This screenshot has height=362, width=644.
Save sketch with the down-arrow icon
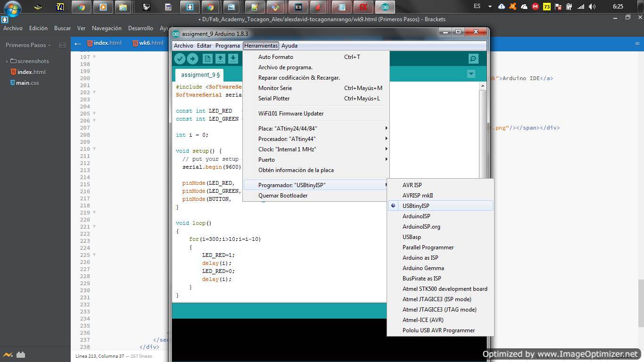click(x=233, y=58)
